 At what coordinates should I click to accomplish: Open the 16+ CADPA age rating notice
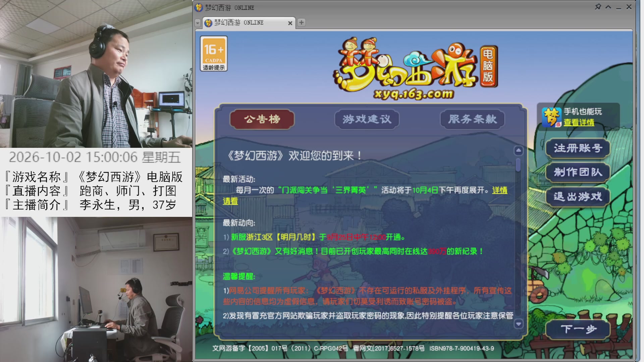(214, 54)
